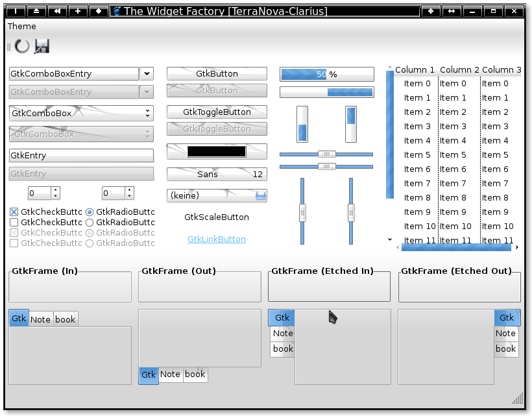This screenshot has height=416, width=532.
Task: Click the tree view horizontal scrollbar
Action: click(456, 247)
